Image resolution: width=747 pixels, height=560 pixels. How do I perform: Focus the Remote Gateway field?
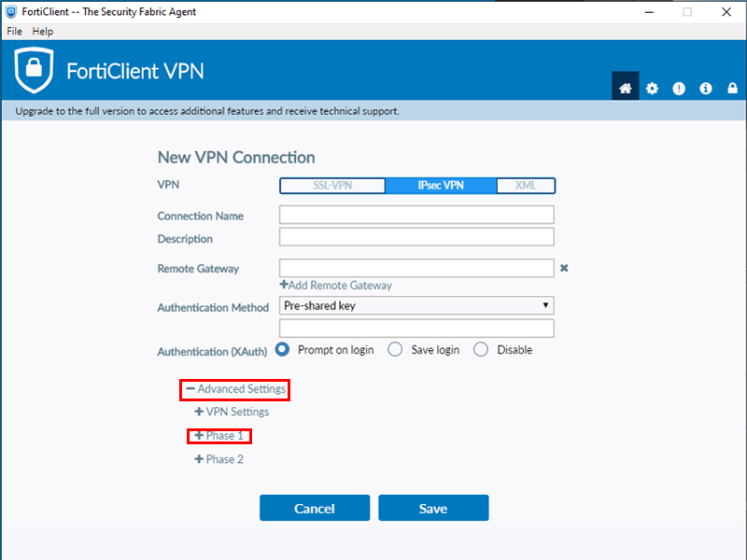pos(416,268)
